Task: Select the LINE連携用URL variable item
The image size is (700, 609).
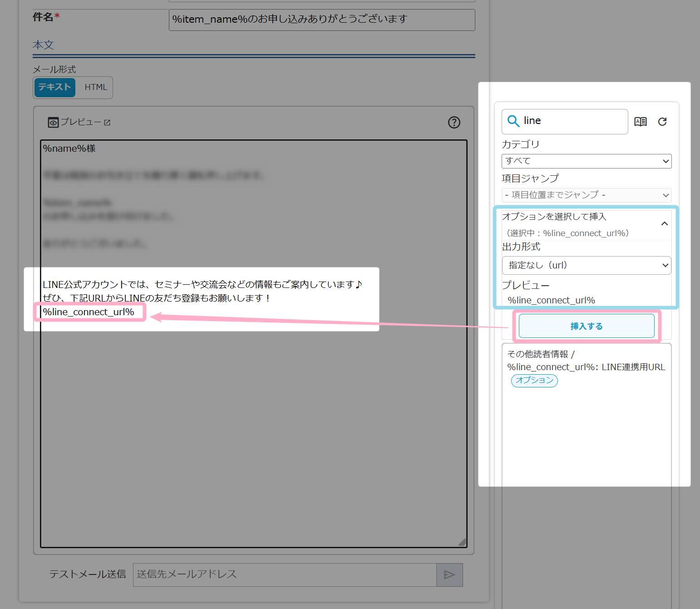Action: click(586, 367)
